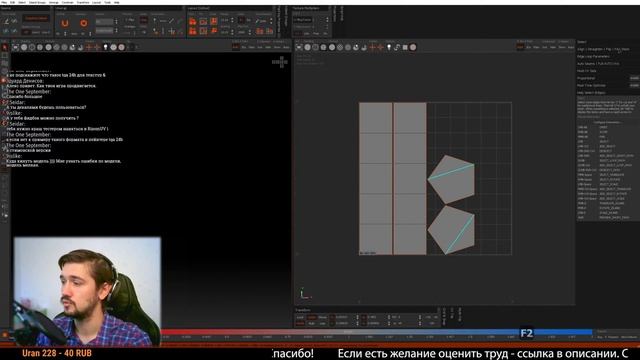The image size is (640, 360).
Task: Click the link-shaped icon beside the UV toolbar light bulb
Action: pos(397,47)
